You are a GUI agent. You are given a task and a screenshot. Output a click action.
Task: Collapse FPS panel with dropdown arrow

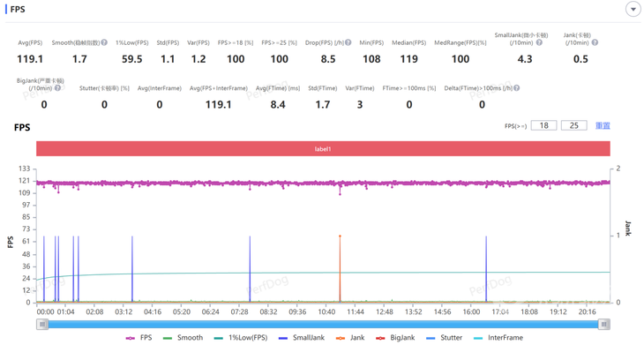633,9
